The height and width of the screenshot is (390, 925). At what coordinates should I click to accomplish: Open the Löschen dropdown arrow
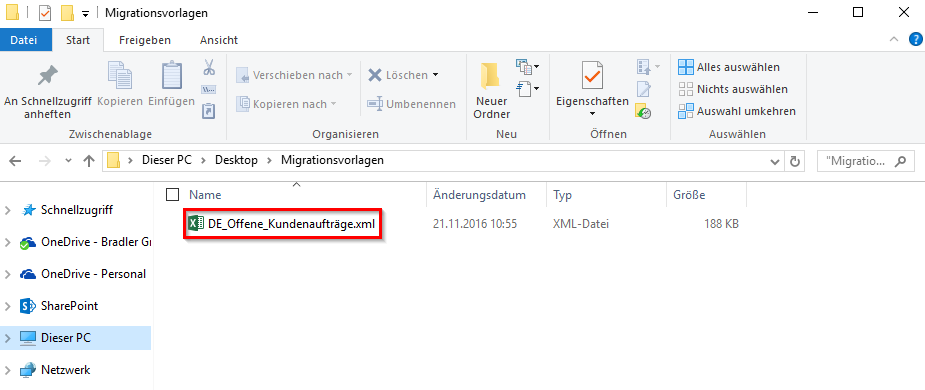(x=435, y=75)
